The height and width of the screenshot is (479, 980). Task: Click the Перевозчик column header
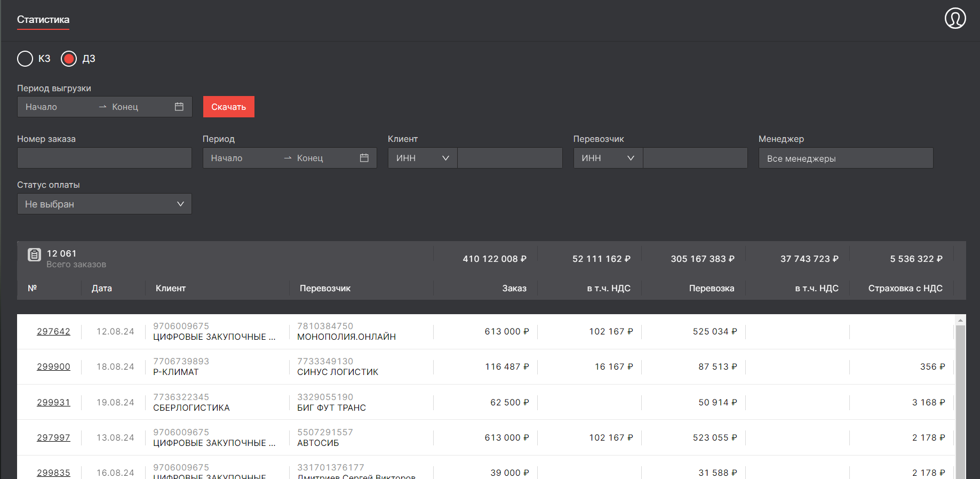325,288
